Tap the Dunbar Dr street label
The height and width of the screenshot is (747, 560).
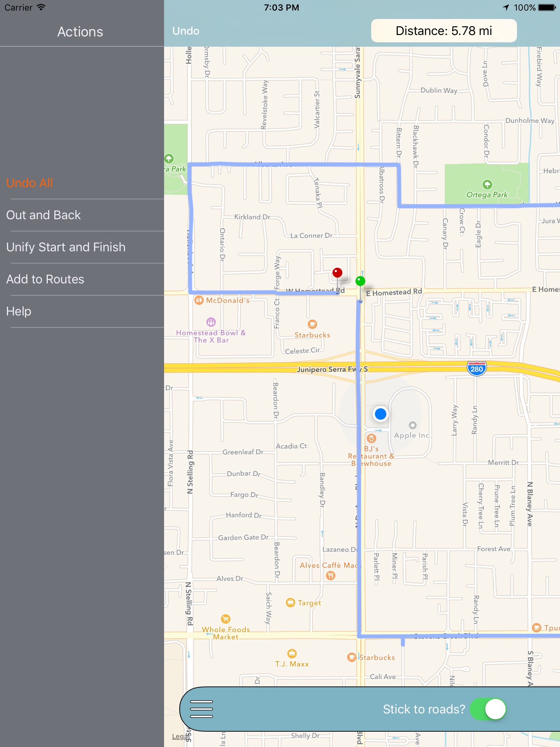[244, 473]
